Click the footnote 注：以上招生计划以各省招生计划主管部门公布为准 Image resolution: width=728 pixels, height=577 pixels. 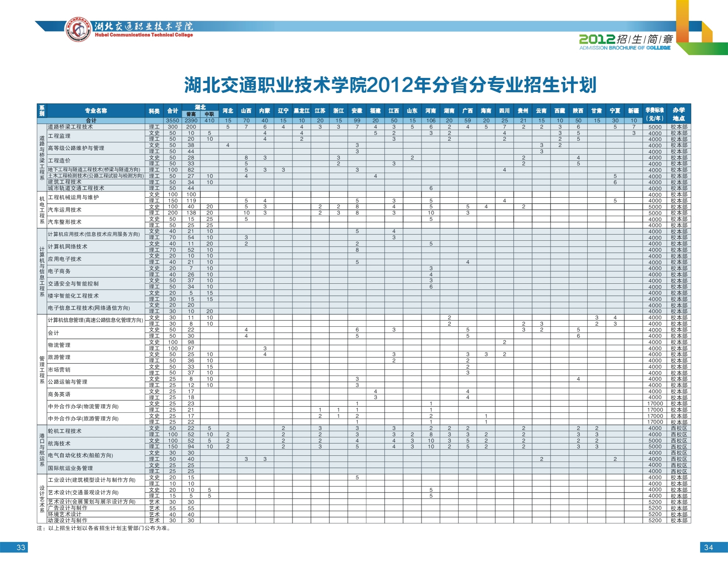pyautogui.click(x=104, y=528)
